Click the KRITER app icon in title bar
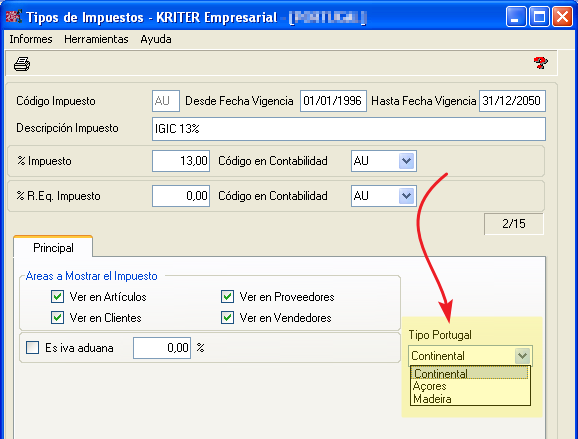Screen dimensions: 578x439 (x=14, y=17)
